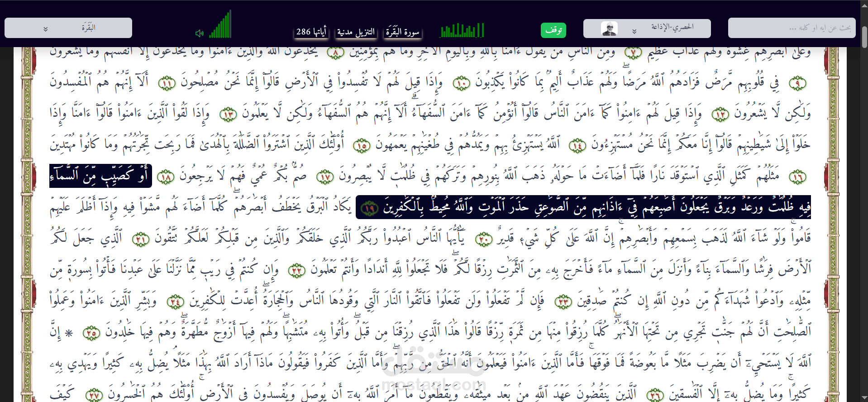Screen dimensions: 868x402
Task: Click the verse 18 end marker
Action: [x=166, y=177]
